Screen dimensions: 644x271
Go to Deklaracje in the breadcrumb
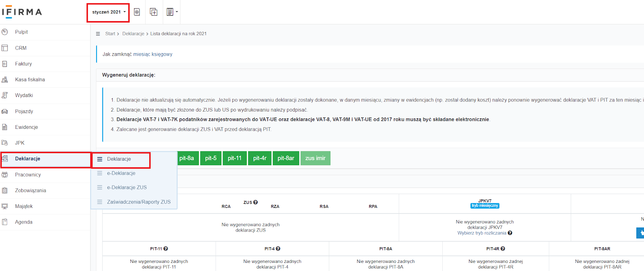tap(133, 34)
